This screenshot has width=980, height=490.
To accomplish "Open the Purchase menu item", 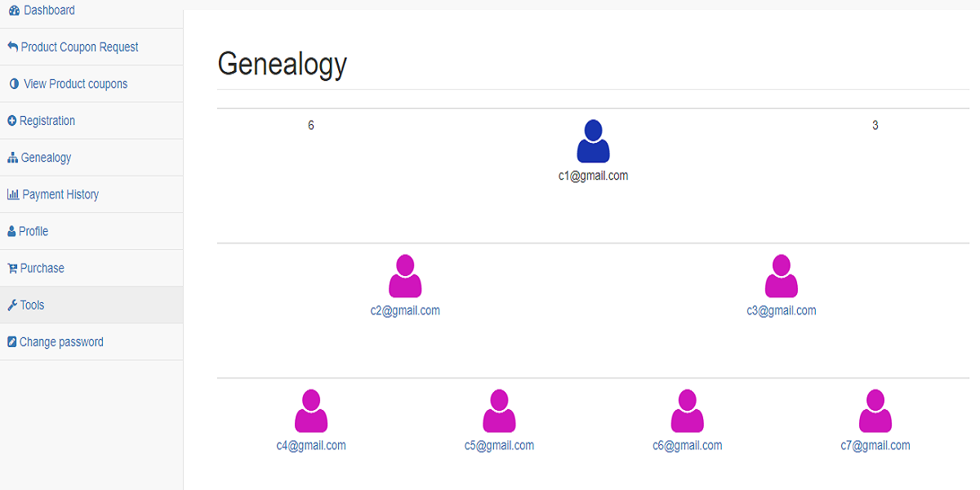I will coord(91,268).
